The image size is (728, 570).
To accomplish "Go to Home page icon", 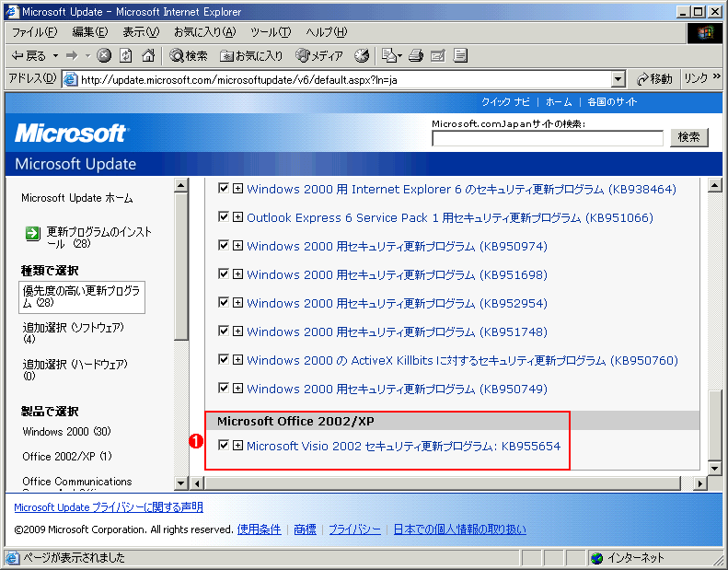I will [x=148, y=56].
